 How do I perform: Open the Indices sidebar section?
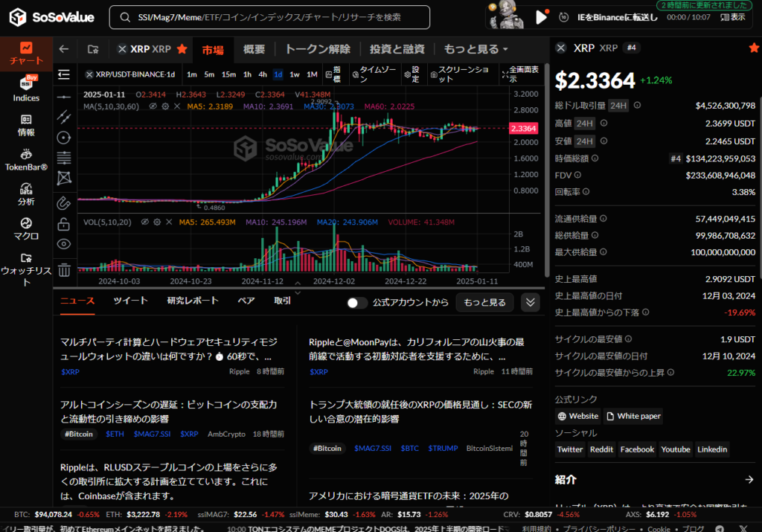pos(26,89)
